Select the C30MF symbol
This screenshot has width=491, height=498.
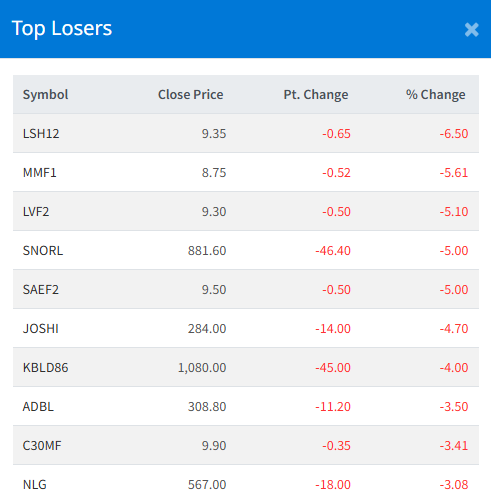[x=42, y=446]
